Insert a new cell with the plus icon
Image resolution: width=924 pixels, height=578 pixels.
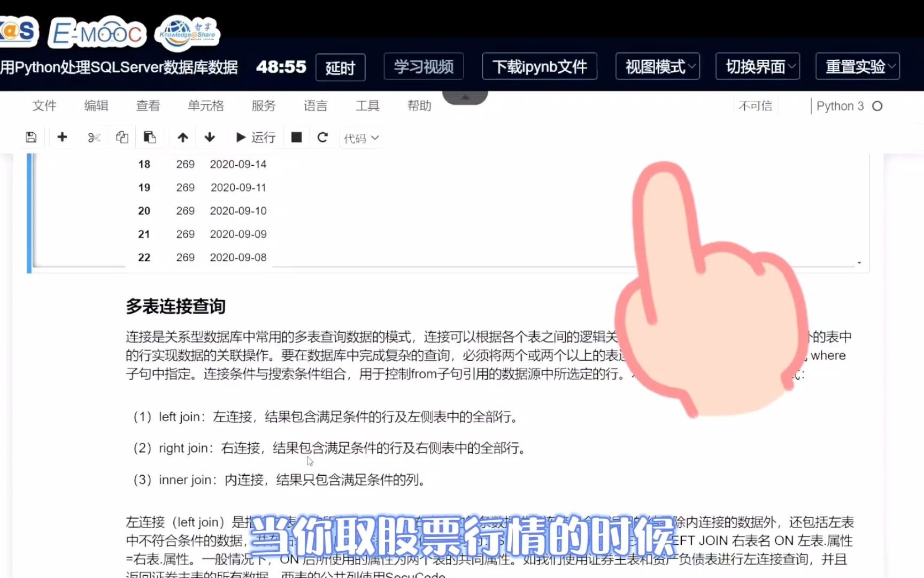click(62, 137)
